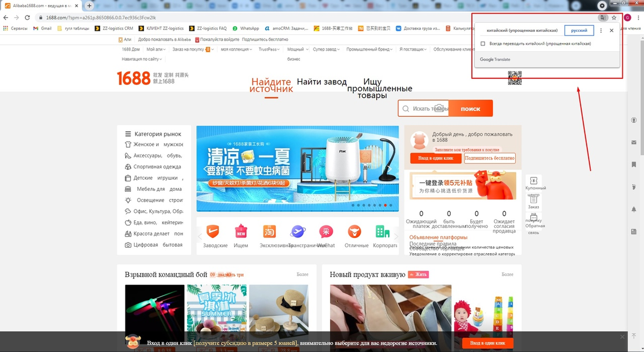This screenshot has width=644, height=352.
Task: Open the Taobao Эксклюзивные category icon
Action: pos(269,232)
